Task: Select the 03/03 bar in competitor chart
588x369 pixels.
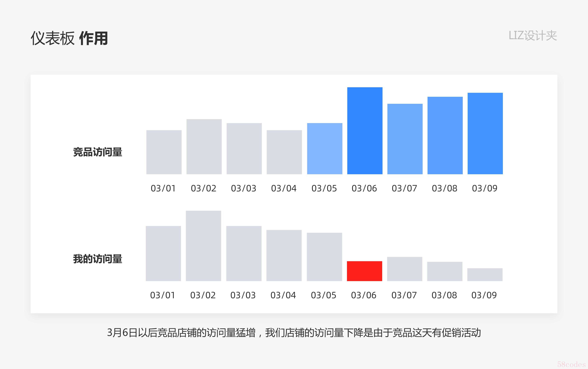Action: point(244,148)
